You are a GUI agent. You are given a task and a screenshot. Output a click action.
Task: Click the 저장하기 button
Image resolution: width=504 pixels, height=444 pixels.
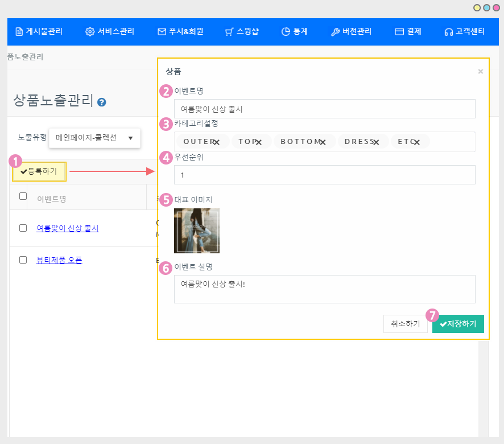tap(458, 324)
